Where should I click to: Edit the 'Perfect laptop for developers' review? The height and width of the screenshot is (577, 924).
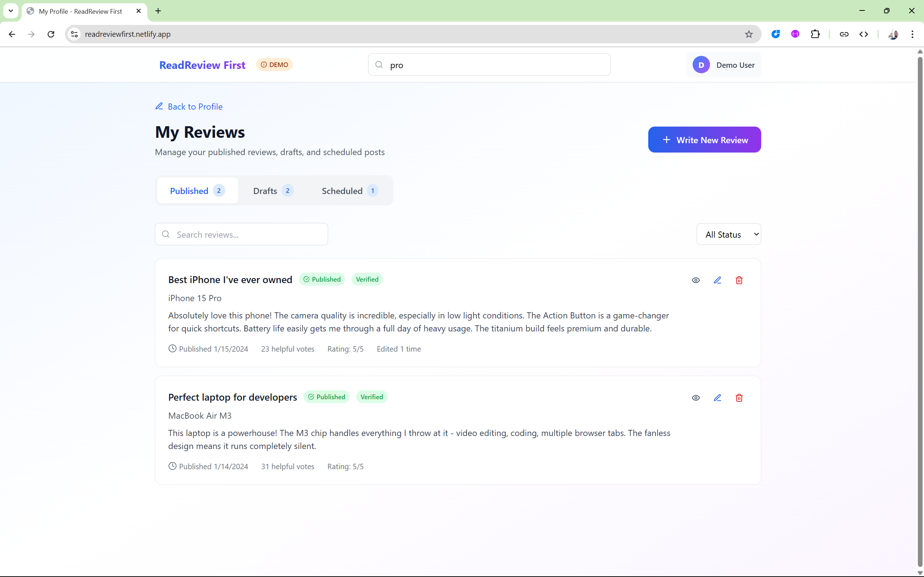[718, 398]
